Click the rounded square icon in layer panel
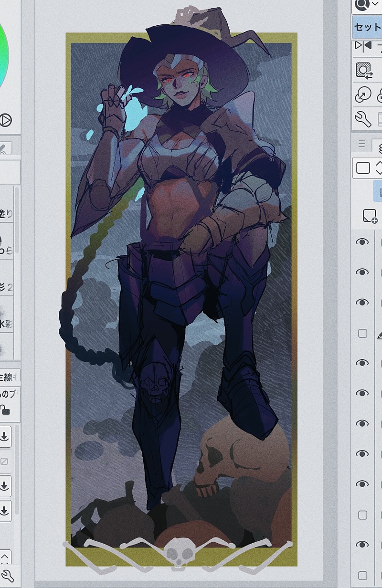Image resolution: width=382 pixels, height=588 pixels. click(x=363, y=168)
